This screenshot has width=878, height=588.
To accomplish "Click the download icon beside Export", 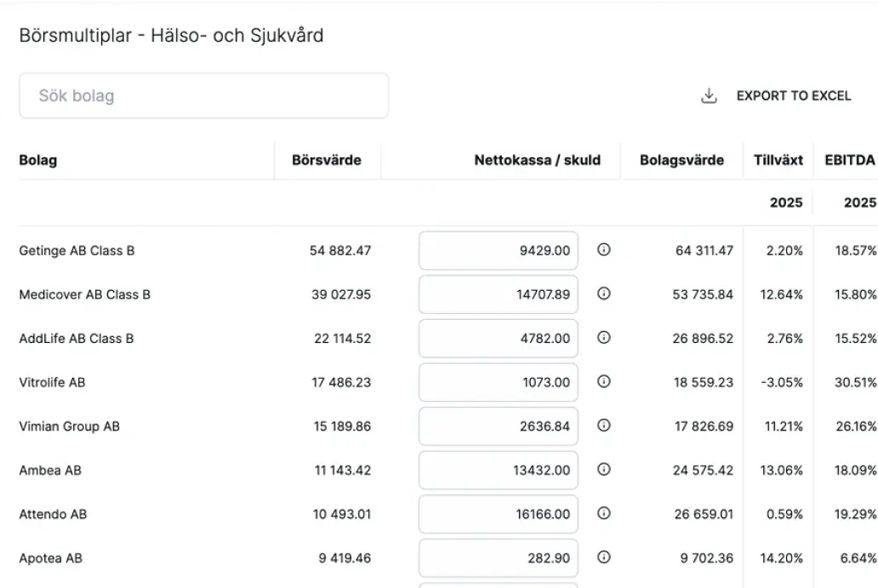I will [709, 96].
